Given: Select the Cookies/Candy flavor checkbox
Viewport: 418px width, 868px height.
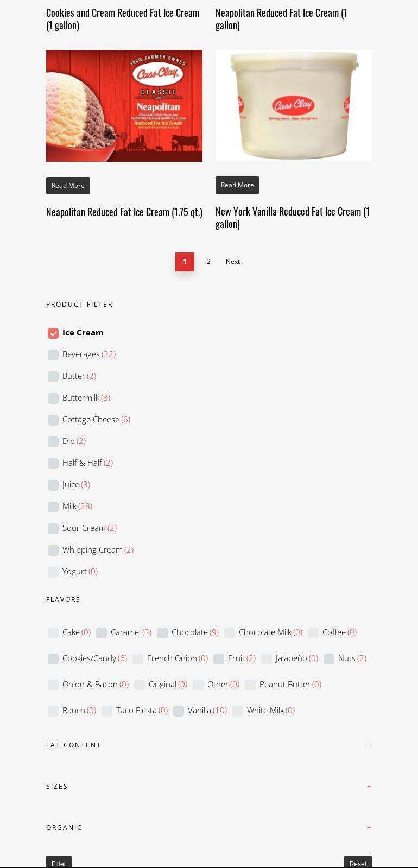Looking at the screenshot, I should [x=53, y=658].
